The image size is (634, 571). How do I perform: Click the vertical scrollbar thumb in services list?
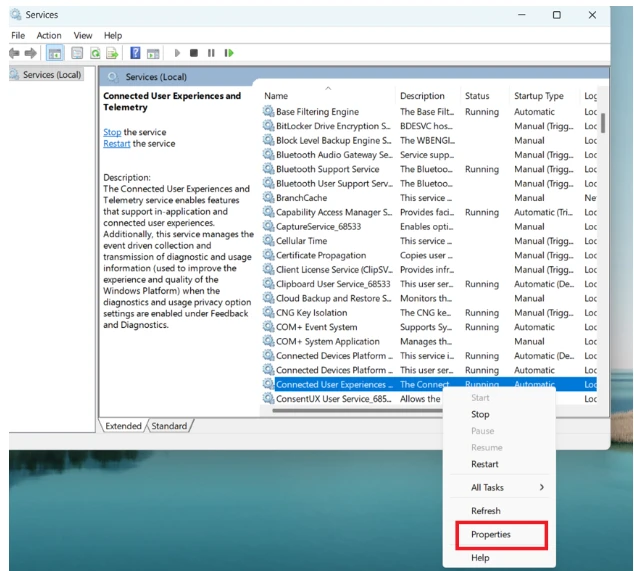pos(603,123)
